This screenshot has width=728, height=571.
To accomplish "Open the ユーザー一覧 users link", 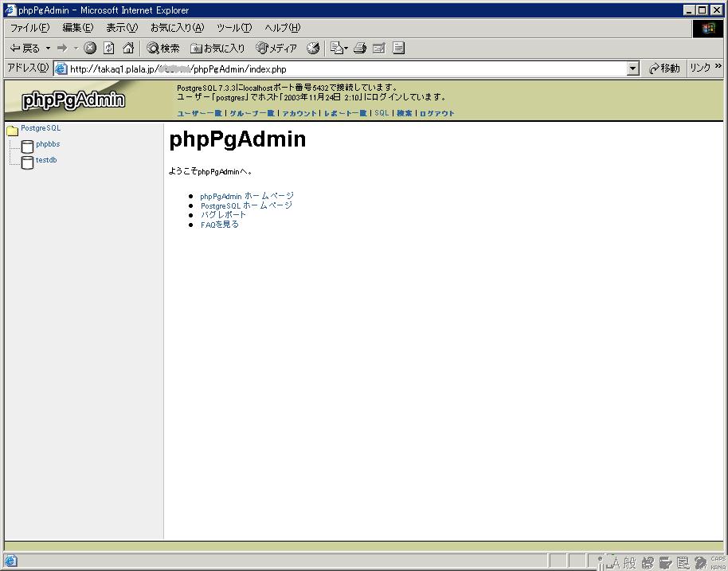I will pyautogui.click(x=200, y=113).
